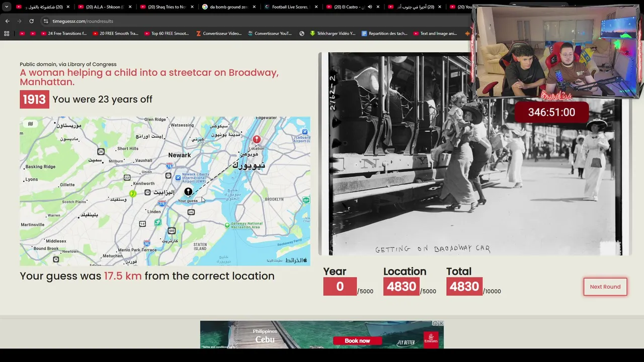Click the 346:51:00 stream timer overlay
This screenshot has width=644, height=362.
[551, 112]
